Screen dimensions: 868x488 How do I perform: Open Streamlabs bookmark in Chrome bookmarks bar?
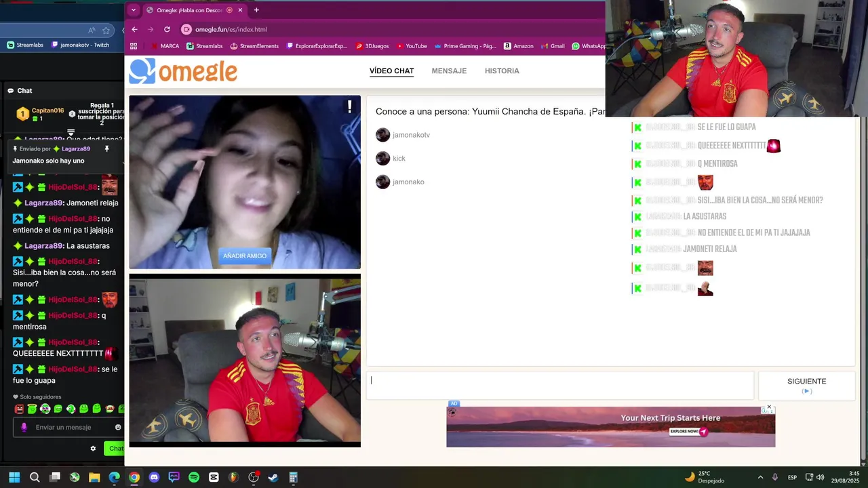coord(205,46)
